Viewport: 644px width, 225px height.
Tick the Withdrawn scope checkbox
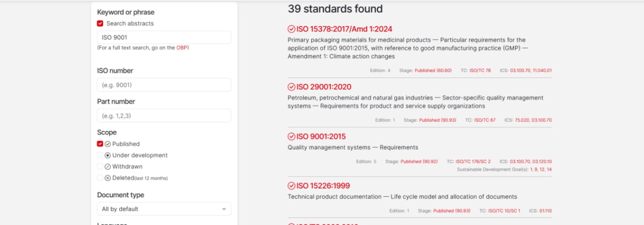click(x=100, y=166)
